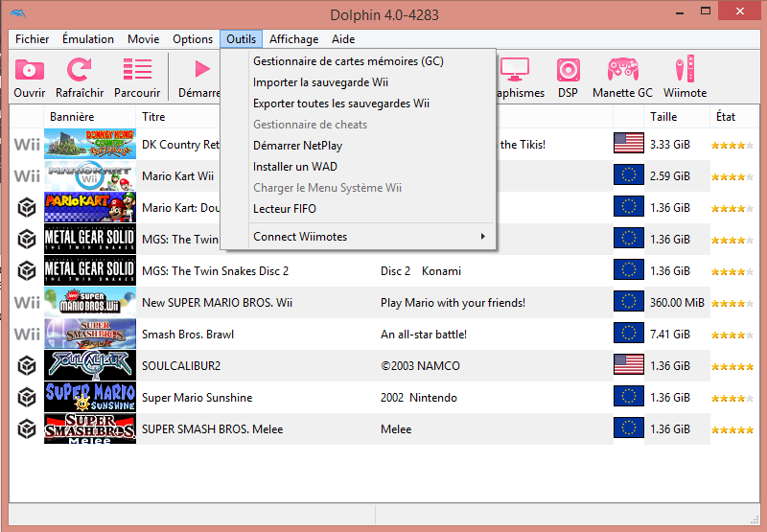
Task: Sort by the Bannière column header
Action: [x=89, y=117]
